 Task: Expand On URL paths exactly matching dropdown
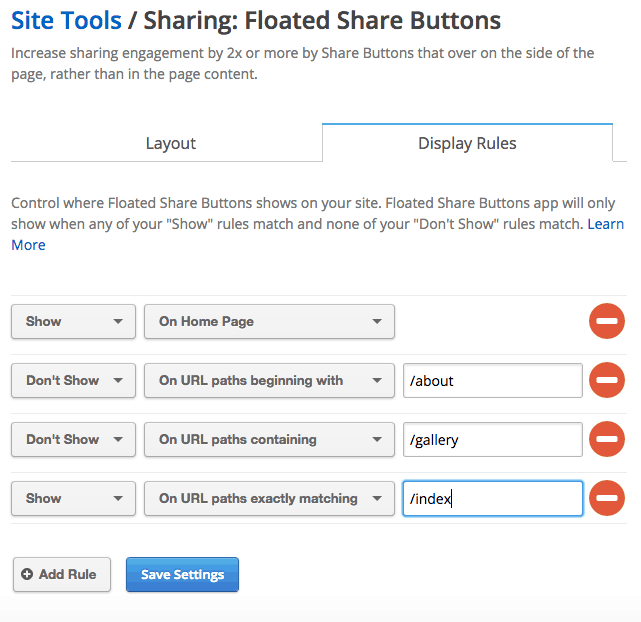click(x=269, y=498)
